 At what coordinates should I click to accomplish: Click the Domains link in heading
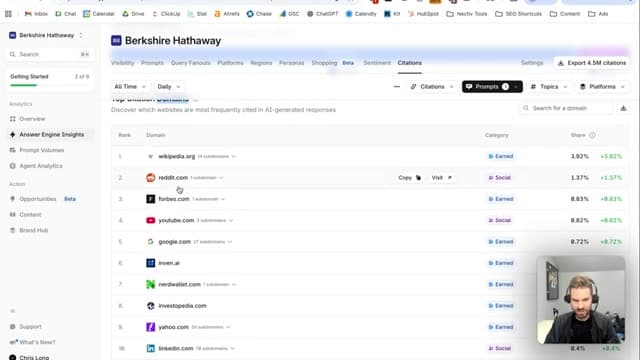point(173,100)
